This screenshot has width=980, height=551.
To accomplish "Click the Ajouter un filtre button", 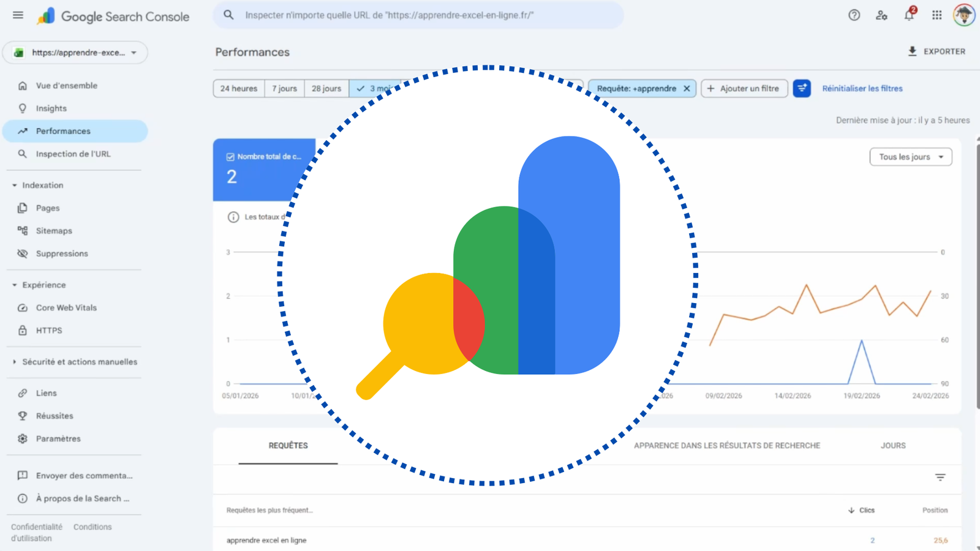I will pos(744,88).
